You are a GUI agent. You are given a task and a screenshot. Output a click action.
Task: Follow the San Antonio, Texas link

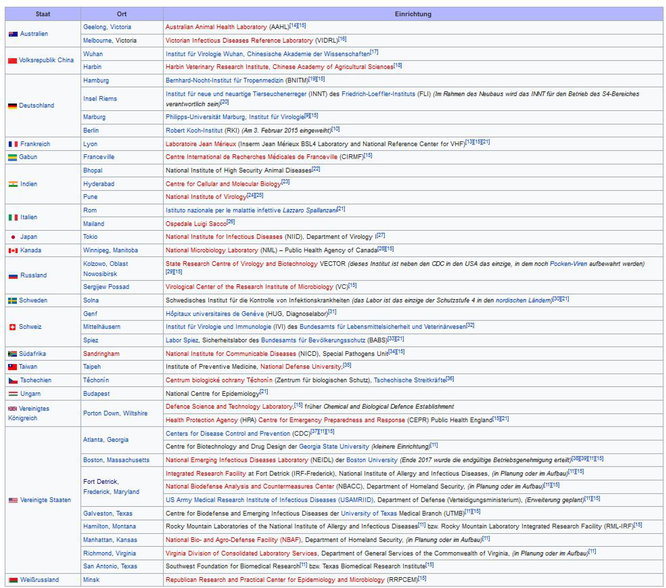(x=110, y=567)
